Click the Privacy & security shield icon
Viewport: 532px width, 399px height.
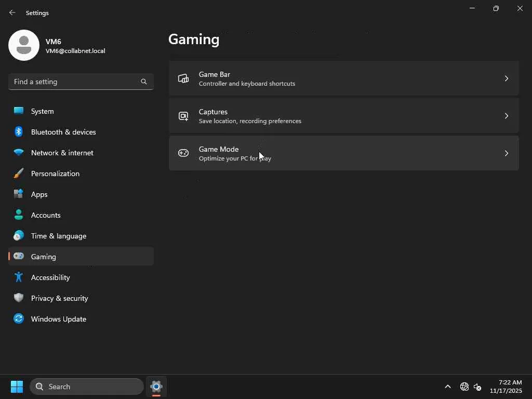(x=19, y=298)
